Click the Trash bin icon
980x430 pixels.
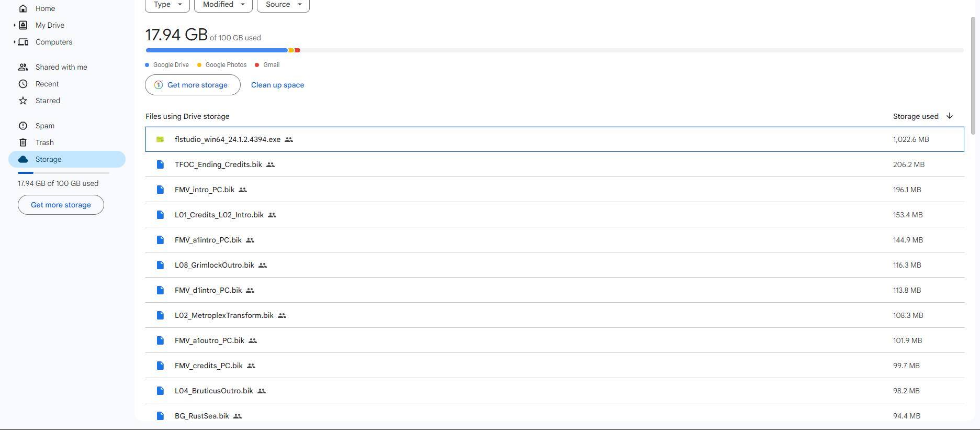pos(23,142)
